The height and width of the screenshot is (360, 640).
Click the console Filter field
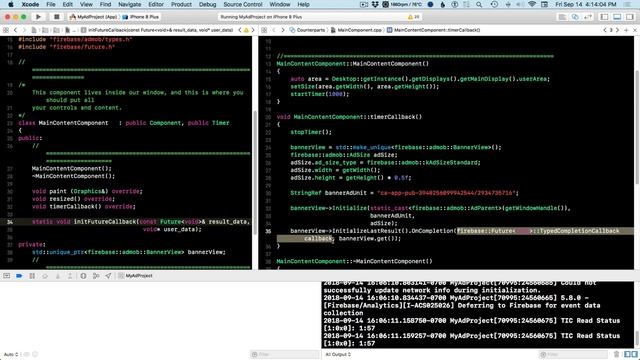[x=573, y=354]
